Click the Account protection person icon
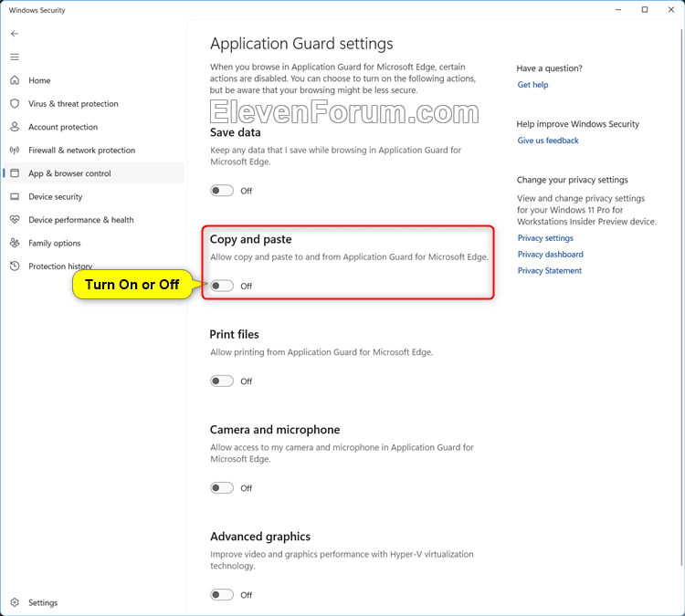The width and height of the screenshot is (685, 616). tap(15, 127)
